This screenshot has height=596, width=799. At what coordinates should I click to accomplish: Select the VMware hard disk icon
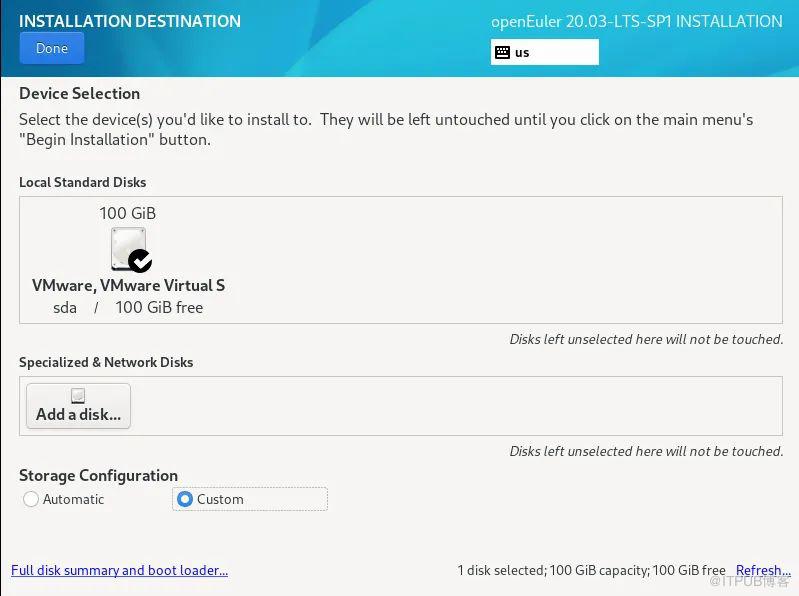coord(128,249)
